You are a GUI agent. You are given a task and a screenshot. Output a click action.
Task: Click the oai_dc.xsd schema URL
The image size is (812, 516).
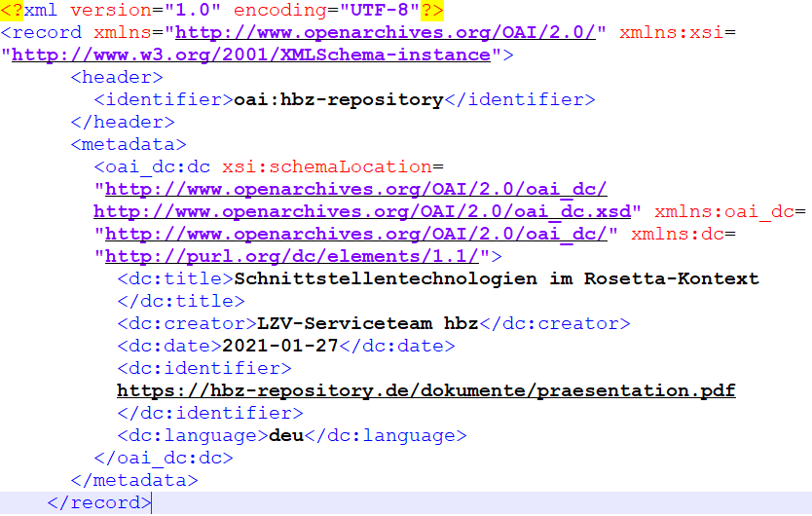pyautogui.click(x=363, y=211)
